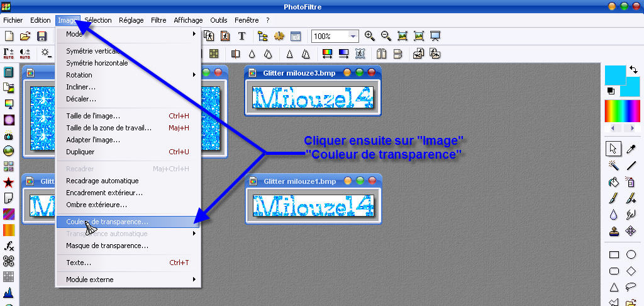The width and height of the screenshot is (644, 306).
Task: Click the Text tool 'T' icon
Action: pos(241,36)
